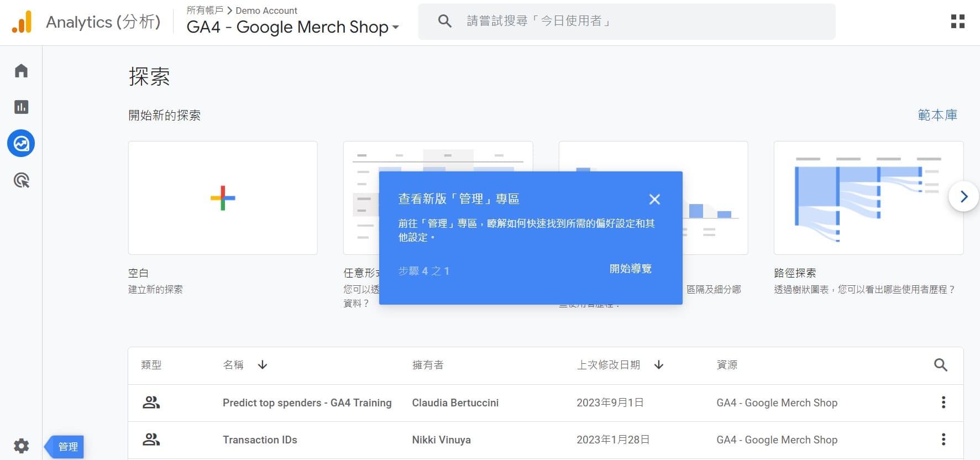Sort by 名稱 arrow
This screenshot has width=980, height=460.
263,365
